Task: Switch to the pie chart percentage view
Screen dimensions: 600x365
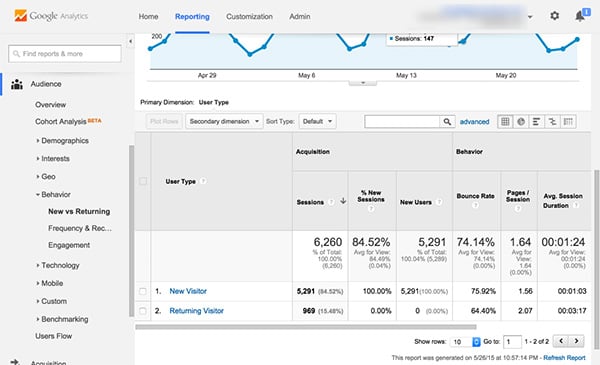Action: click(521, 122)
